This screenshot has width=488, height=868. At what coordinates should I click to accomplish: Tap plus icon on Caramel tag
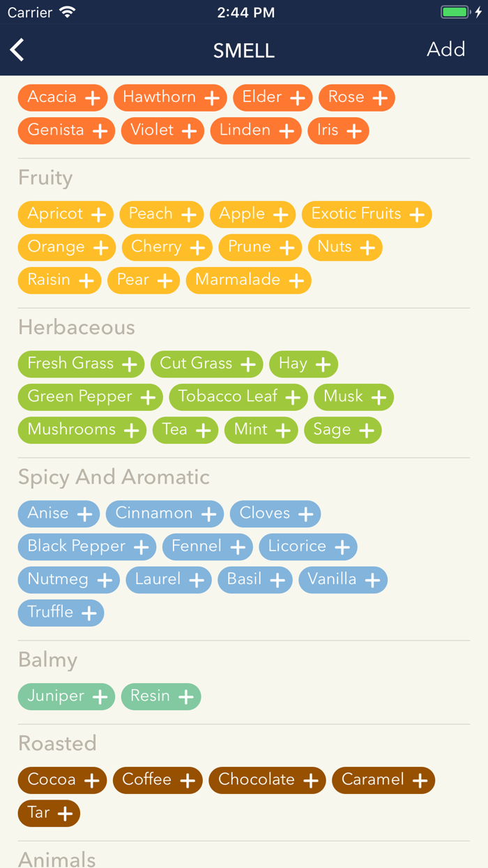(420, 781)
